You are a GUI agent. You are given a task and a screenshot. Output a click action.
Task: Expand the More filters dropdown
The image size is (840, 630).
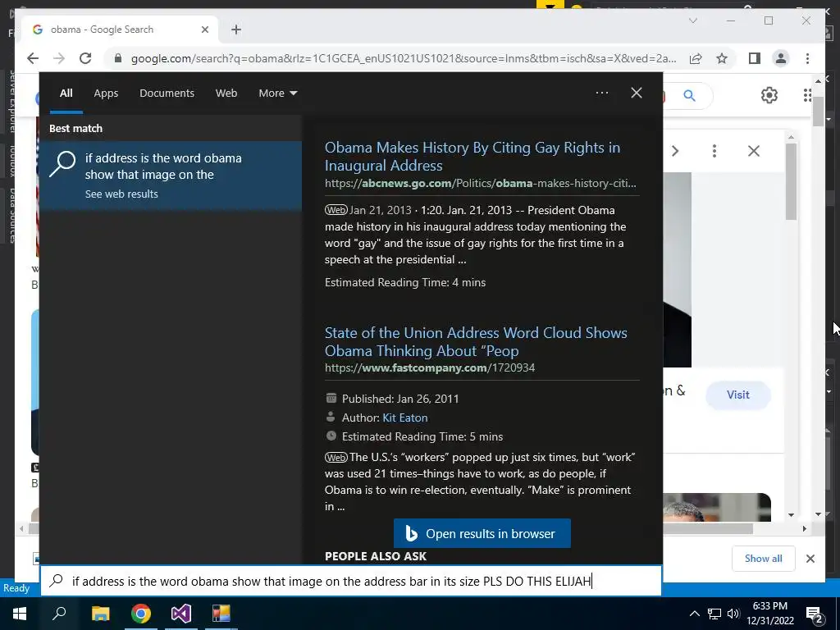277,94
